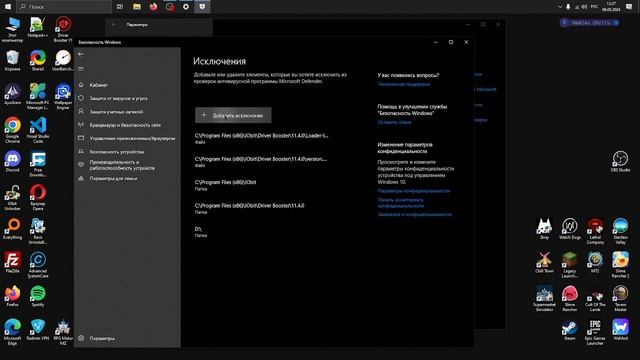Open Discord desktop shortcut
Screen dimensions: 640x360
(x=12, y=162)
